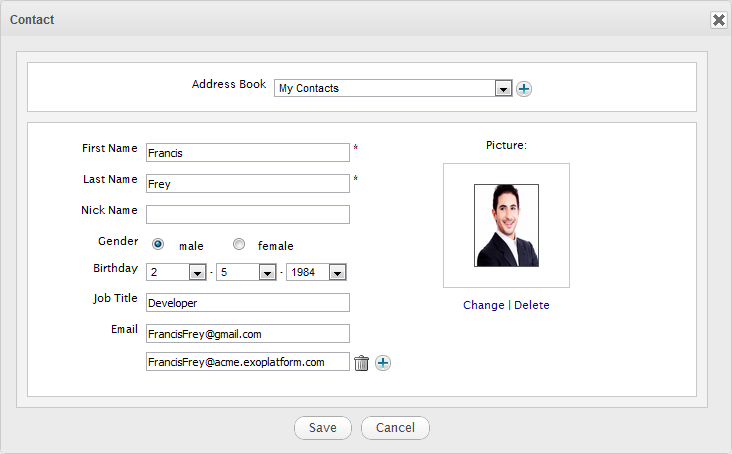Click the plus icon to add another email
The height and width of the screenshot is (454, 732).
point(383,363)
